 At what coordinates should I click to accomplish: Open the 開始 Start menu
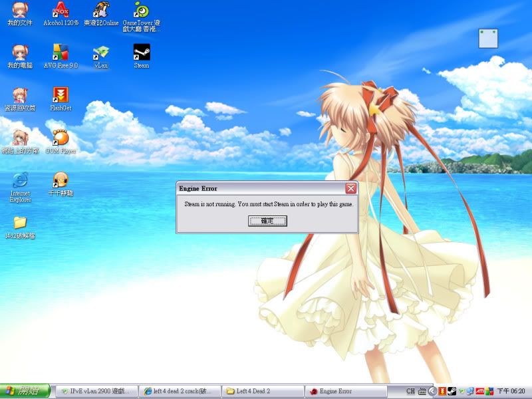click(25, 391)
